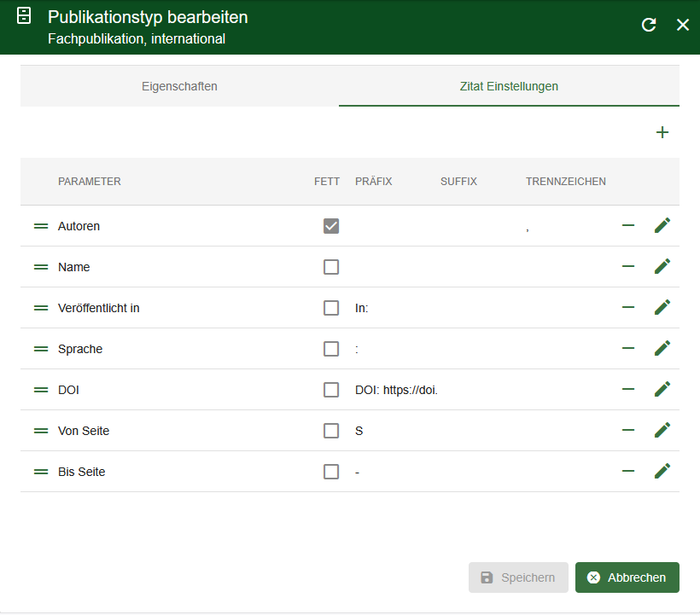700x615 pixels.
Task: Click drag handle beside DOI
Action: pyautogui.click(x=41, y=390)
